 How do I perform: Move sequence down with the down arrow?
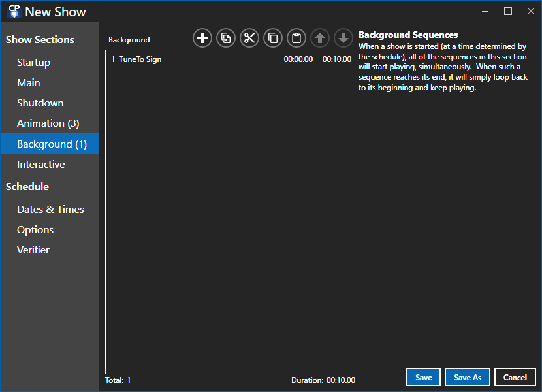(343, 38)
